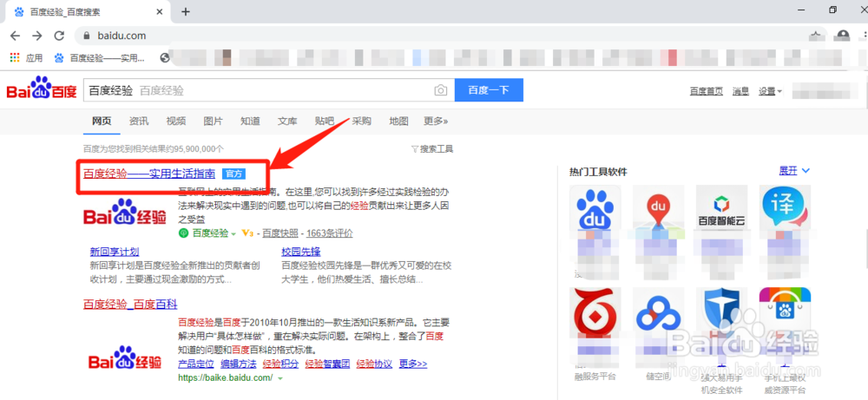This screenshot has width=868, height=400.
Task: Click the browser forward arrow
Action: coord(37,36)
